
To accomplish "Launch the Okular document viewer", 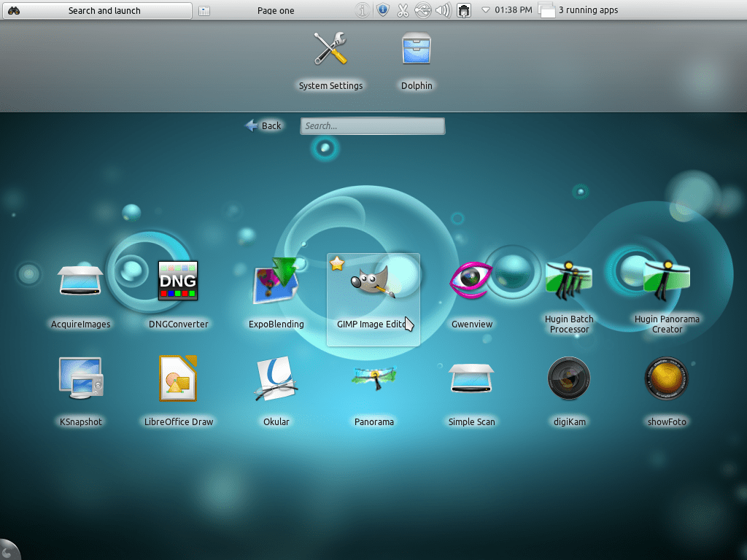I will [x=276, y=392].
